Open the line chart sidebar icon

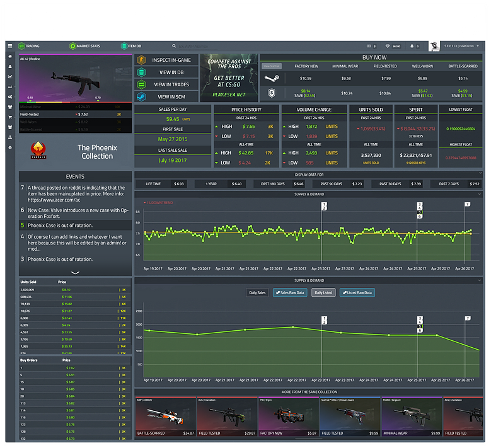(10, 76)
